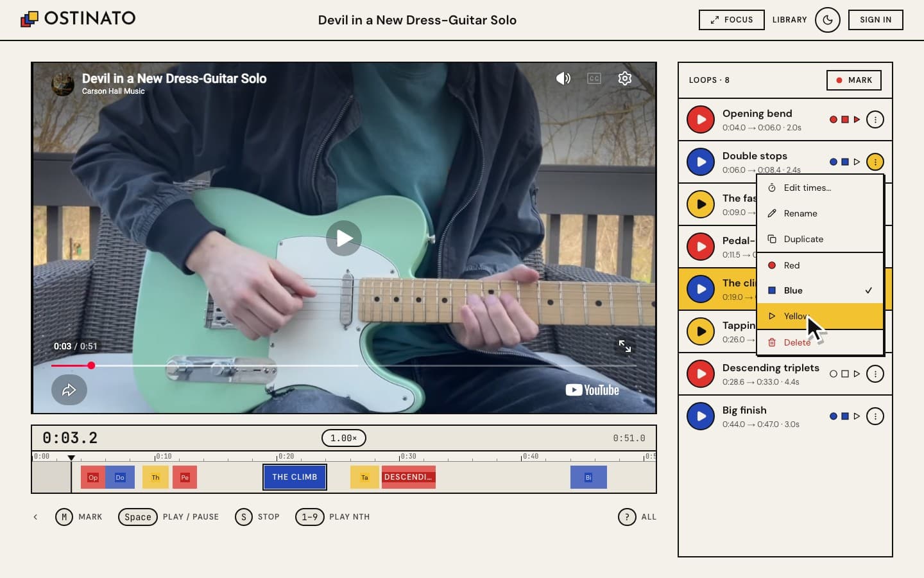
Task: Click the Op red timeline clip
Action: 93,477
